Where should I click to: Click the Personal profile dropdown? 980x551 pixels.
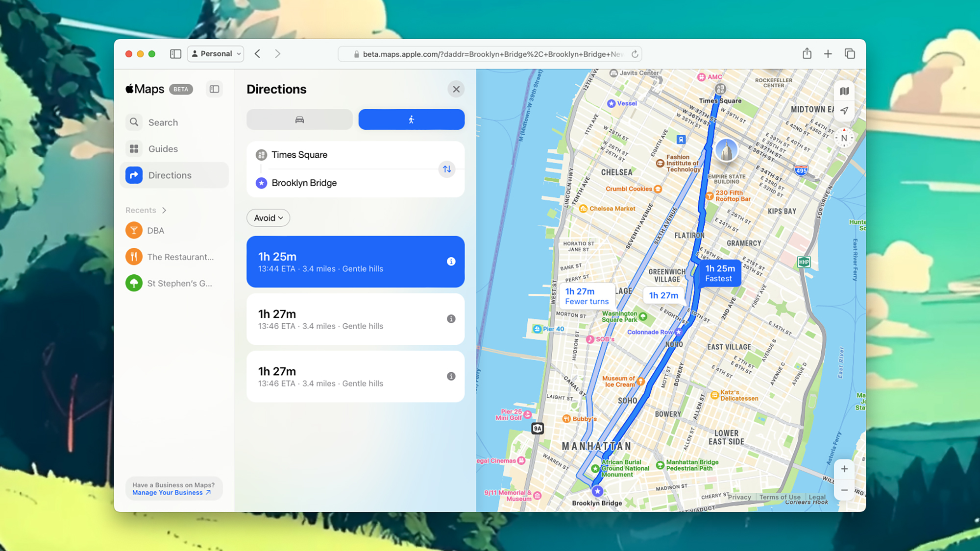pyautogui.click(x=215, y=53)
